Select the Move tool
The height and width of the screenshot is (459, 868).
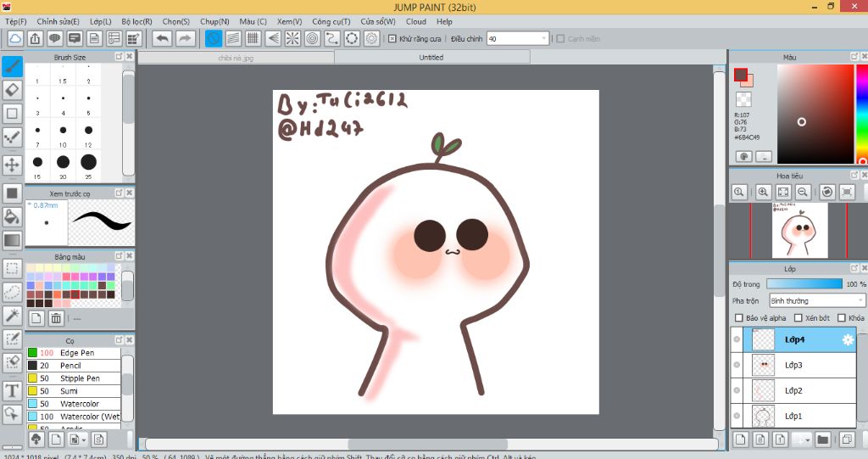[x=12, y=165]
